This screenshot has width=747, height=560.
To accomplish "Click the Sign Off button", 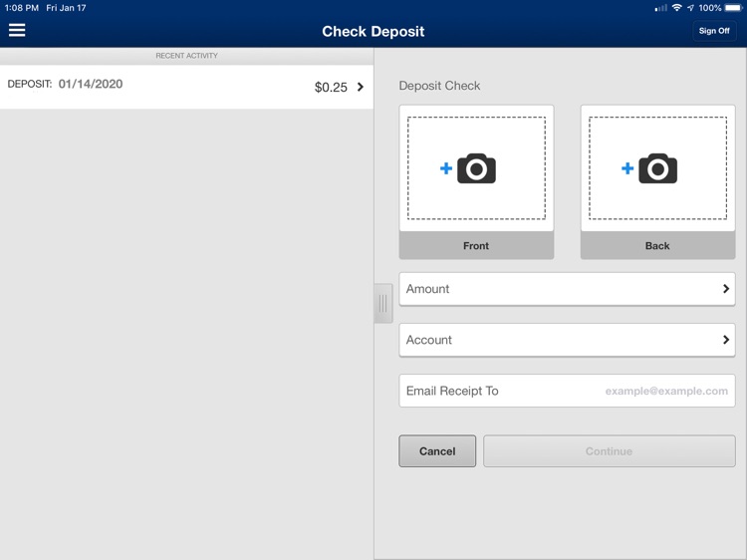I will point(714,31).
